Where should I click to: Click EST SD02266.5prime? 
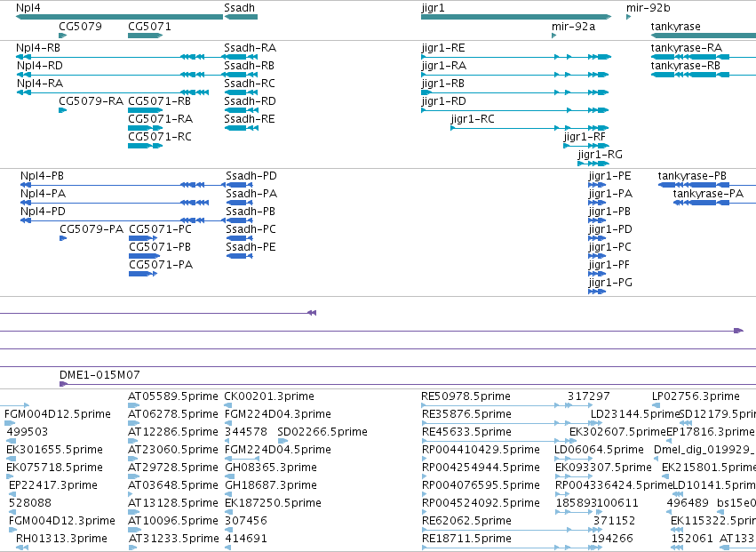click(283, 441)
